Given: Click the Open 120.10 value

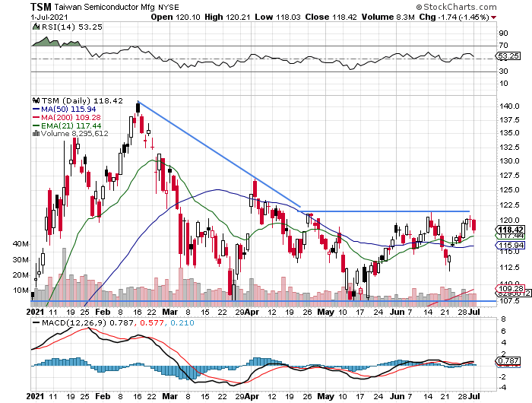Looking at the screenshot, I should (x=176, y=17).
